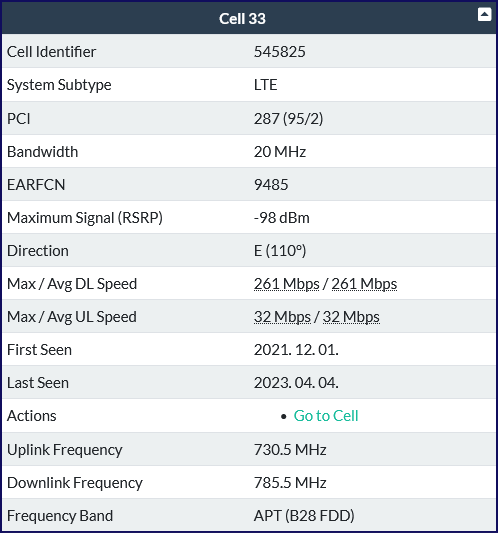
Task: Click the Cell 33 header title
Action: (242, 19)
